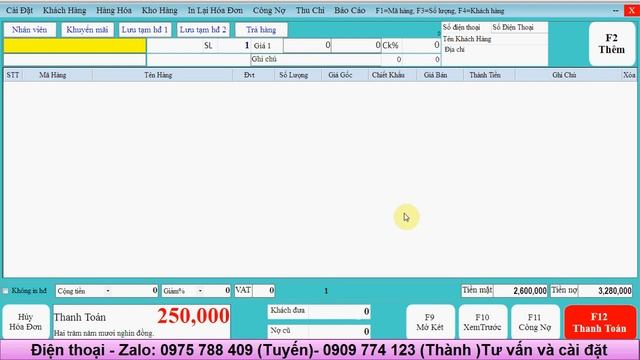Click the Tiền nợ amount field
Image resolution: width=640 pixels, height=360 pixels.
(606, 291)
